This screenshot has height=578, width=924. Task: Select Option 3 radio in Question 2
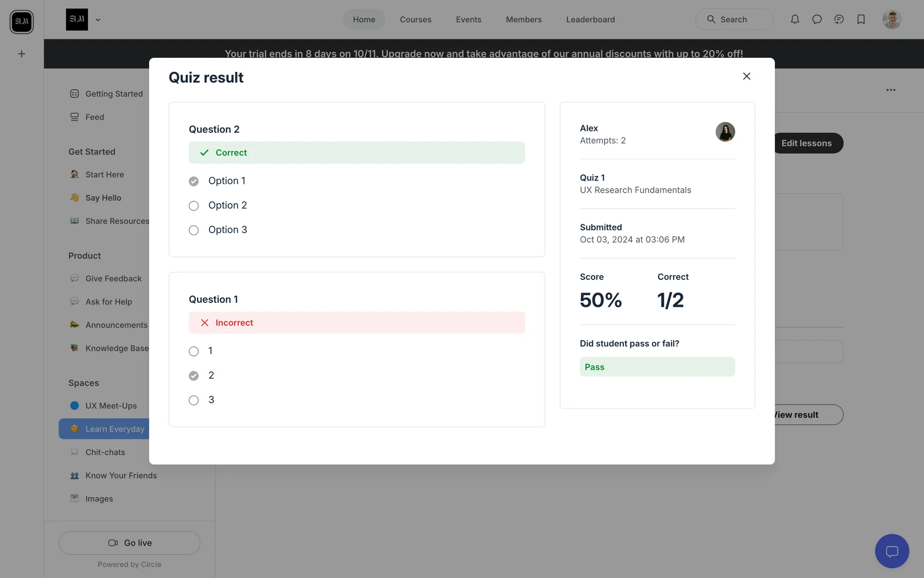click(193, 230)
